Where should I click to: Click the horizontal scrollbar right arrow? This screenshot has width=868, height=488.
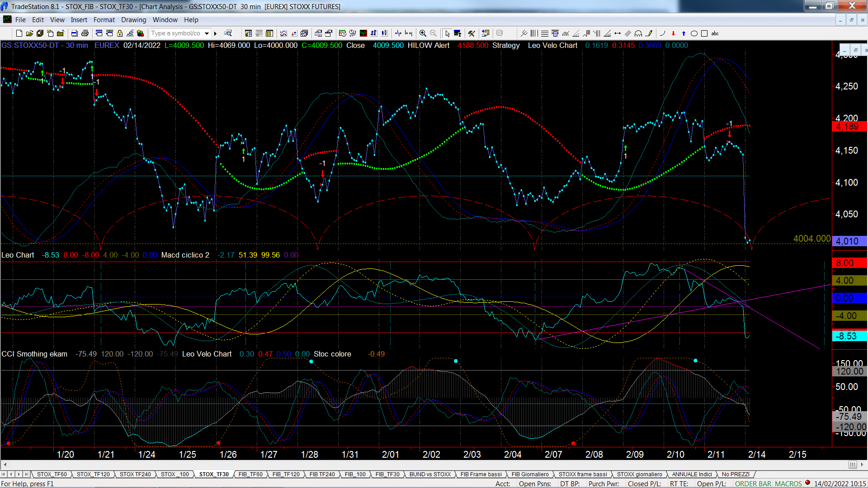click(x=862, y=465)
